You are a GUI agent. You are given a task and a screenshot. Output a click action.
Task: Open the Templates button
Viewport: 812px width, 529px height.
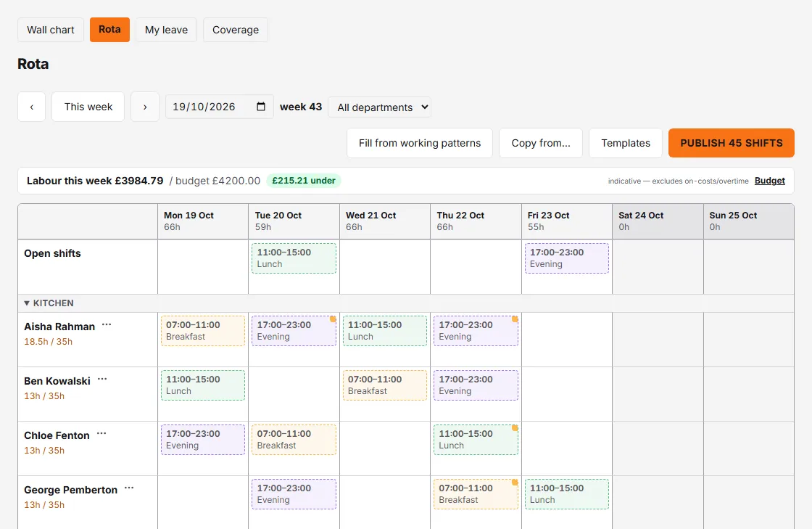point(626,143)
